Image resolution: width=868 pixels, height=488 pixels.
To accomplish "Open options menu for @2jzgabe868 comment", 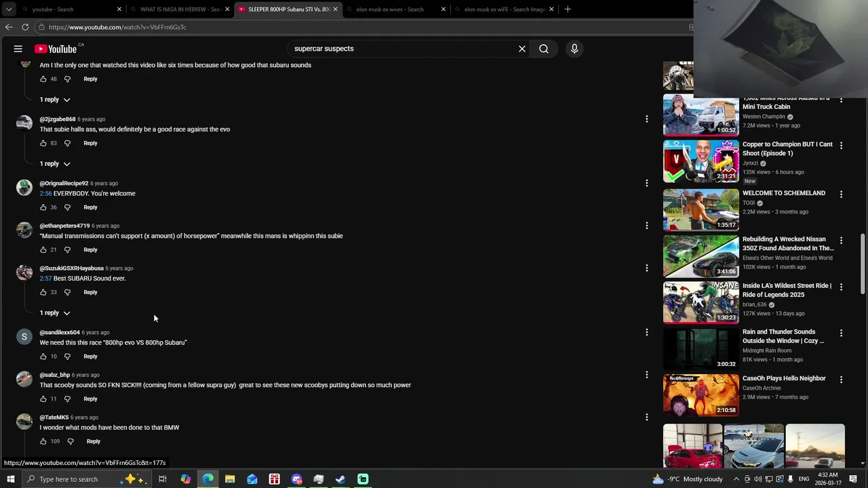I will tap(647, 119).
